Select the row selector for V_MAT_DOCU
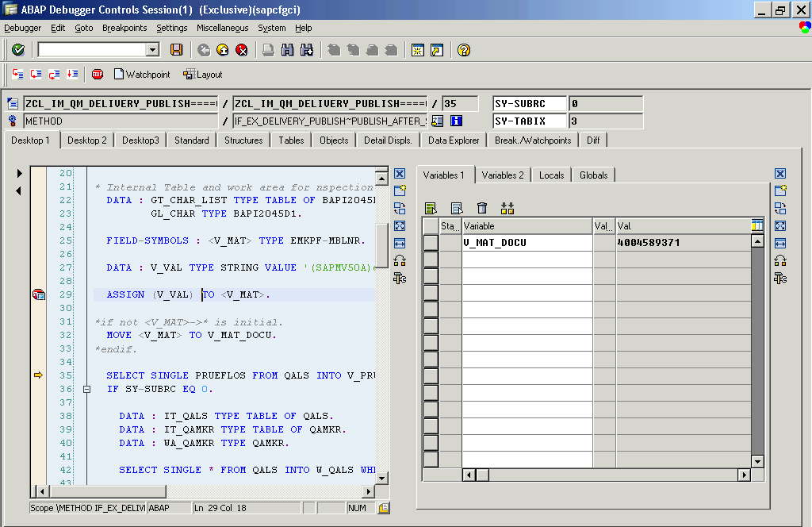Viewport: 812px width, 527px height. 431,242
